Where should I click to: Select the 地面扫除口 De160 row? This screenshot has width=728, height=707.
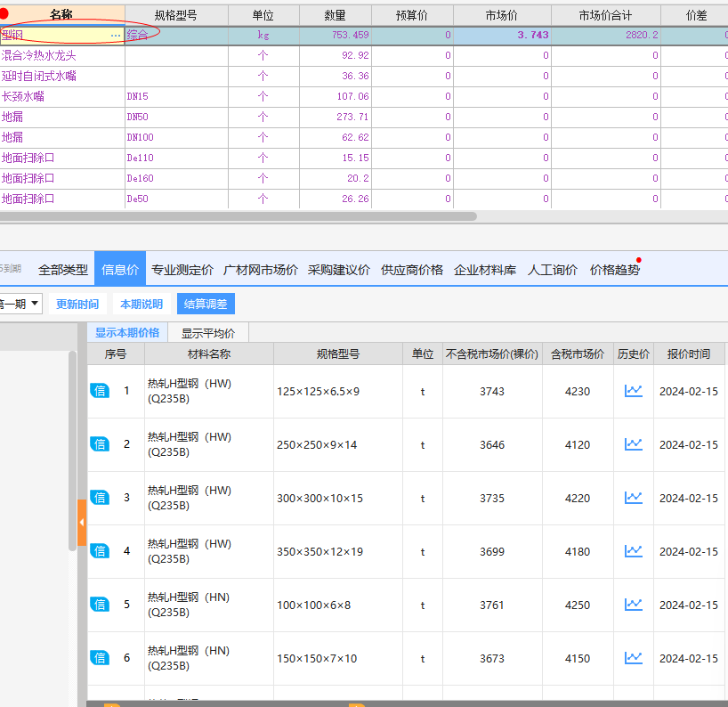tap(364, 178)
